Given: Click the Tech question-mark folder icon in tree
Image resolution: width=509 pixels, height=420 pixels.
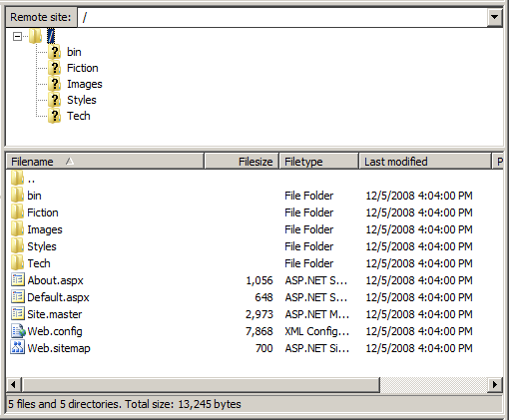Looking at the screenshot, I should (x=54, y=116).
